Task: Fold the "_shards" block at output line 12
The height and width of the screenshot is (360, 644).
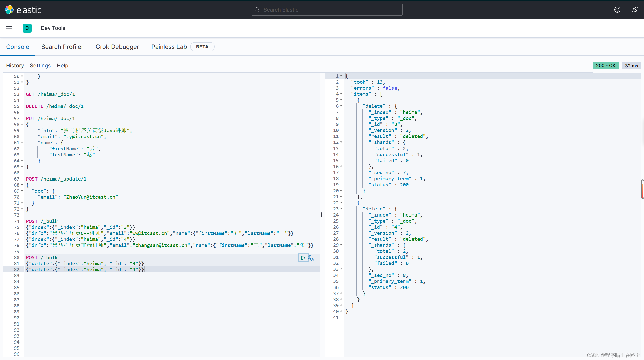Action: tap(341, 142)
